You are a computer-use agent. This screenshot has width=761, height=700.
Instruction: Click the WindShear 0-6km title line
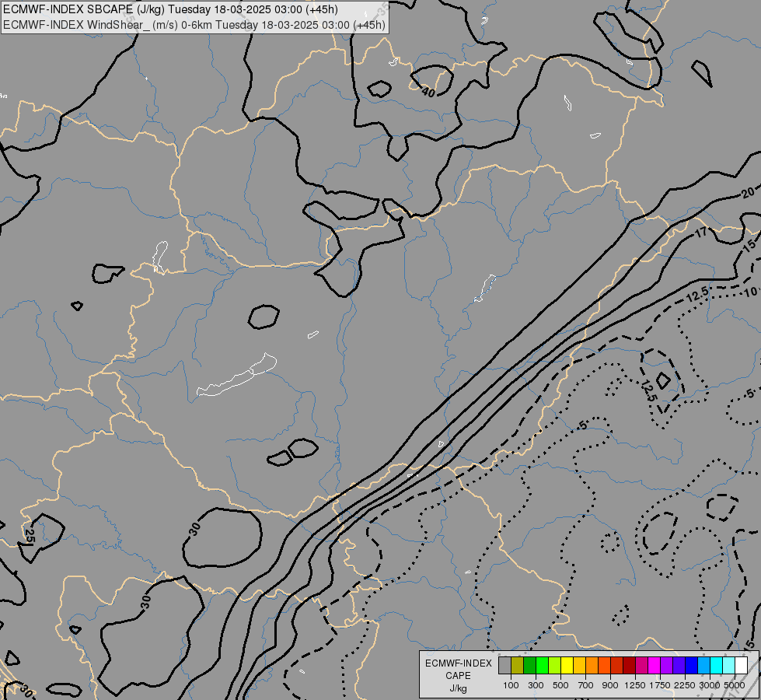tap(194, 25)
